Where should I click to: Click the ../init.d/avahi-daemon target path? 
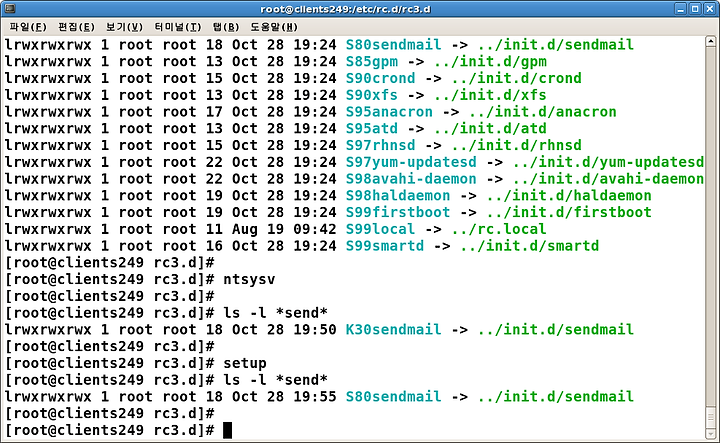pos(608,179)
